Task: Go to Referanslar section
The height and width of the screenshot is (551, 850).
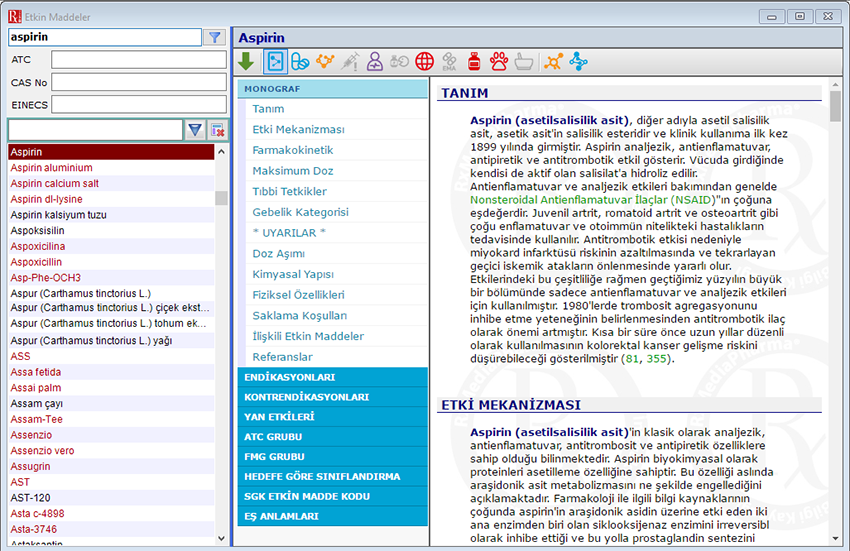Action: click(282, 357)
